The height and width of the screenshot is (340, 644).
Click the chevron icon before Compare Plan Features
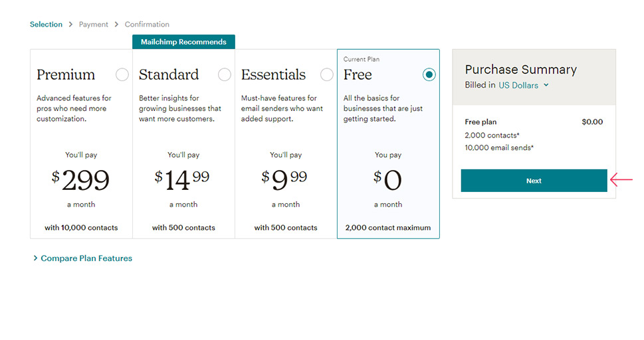pyautogui.click(x=35, y=258)
